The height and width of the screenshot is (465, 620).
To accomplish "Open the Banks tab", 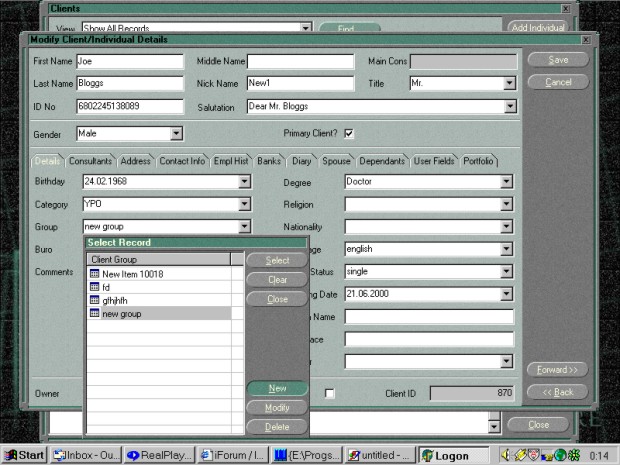I will click(x=269, y=161).
